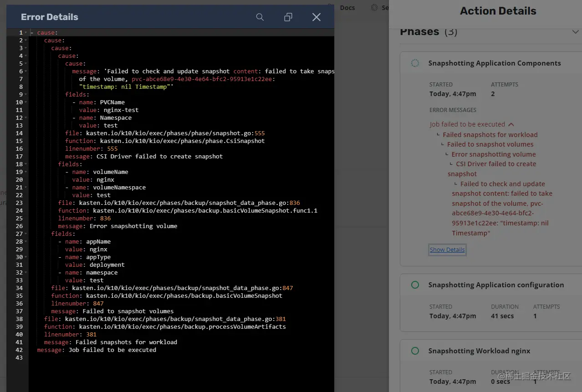Viewport: 582px width, 392px height.
Task: Click 'message: Error snapshotting volume' on line 26
Action: pyautogui.click(x=118, y=226)
